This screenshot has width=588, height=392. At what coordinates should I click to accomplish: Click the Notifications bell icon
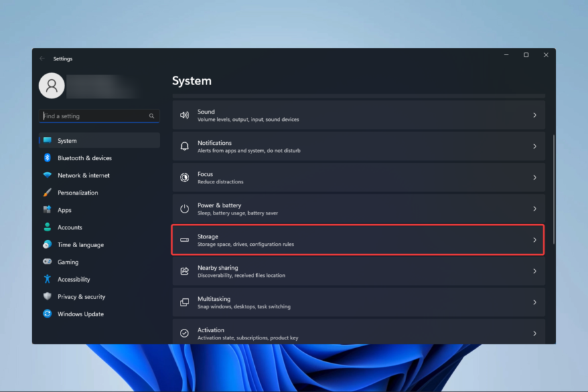point(184,146)
